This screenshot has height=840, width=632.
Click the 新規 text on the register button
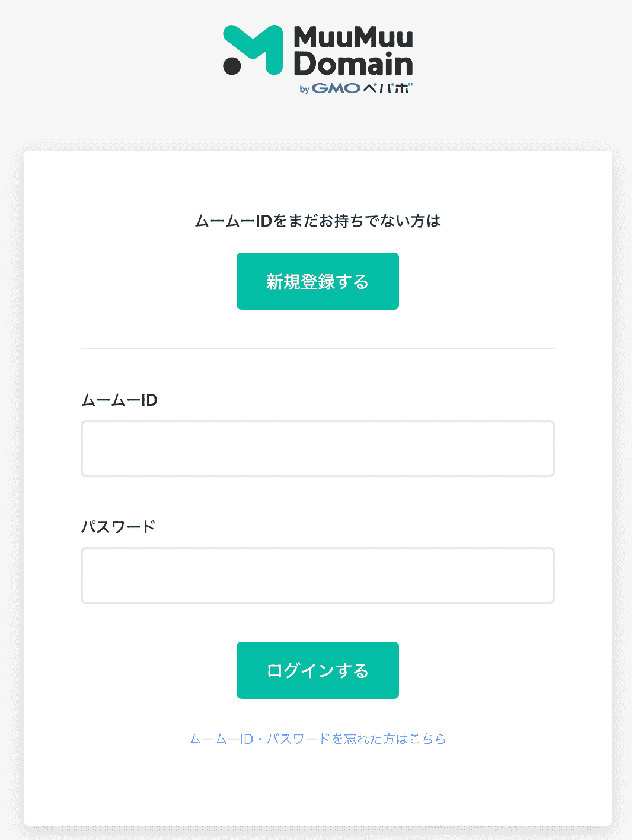point(283,282)
